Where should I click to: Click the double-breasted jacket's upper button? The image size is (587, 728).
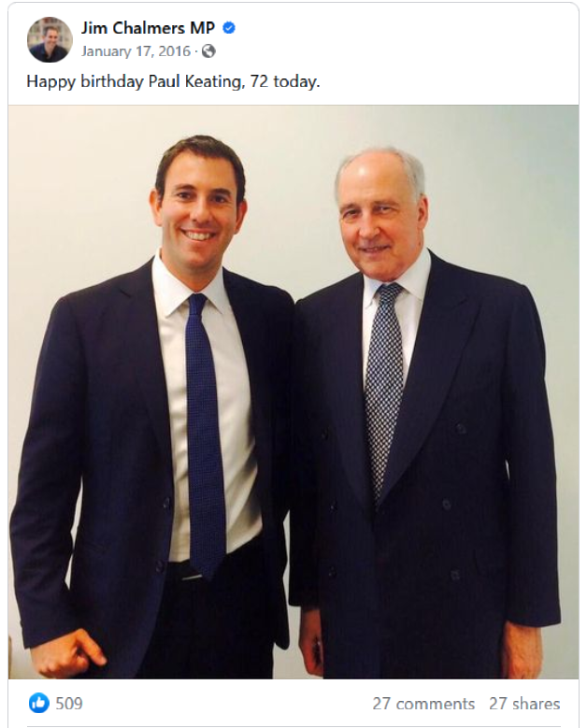click(460, 427)
